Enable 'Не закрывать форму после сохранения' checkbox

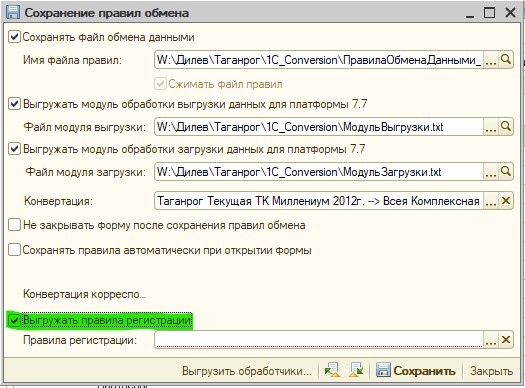[x=14, y=225]
